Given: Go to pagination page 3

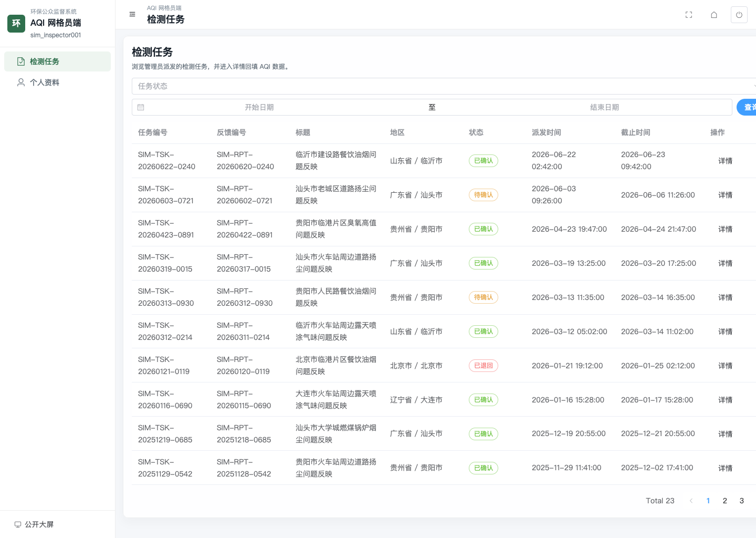Looking at the screenshot, I should pos(742,501).
